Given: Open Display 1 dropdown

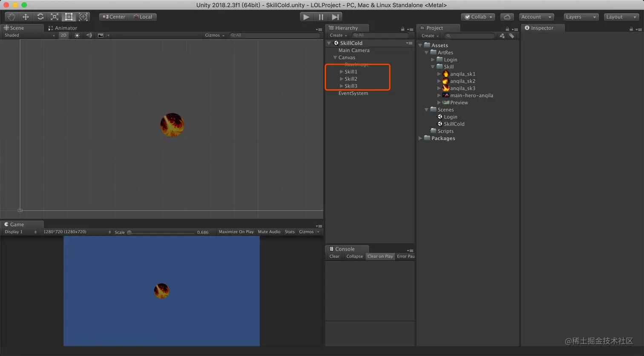Looking at the screenshot, I should pos(20,232).
